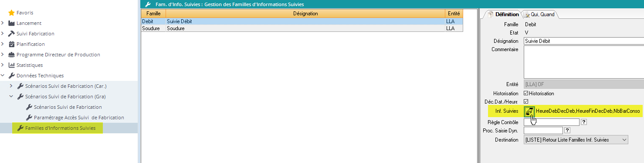Click the Désignation text field
Viewport: 644px width, 163px height.
583,41
